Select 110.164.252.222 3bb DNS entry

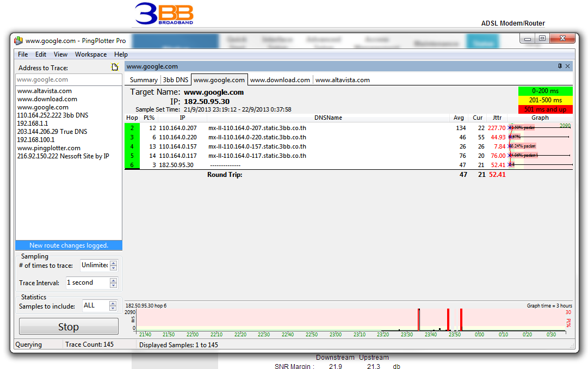pos(53,115)
